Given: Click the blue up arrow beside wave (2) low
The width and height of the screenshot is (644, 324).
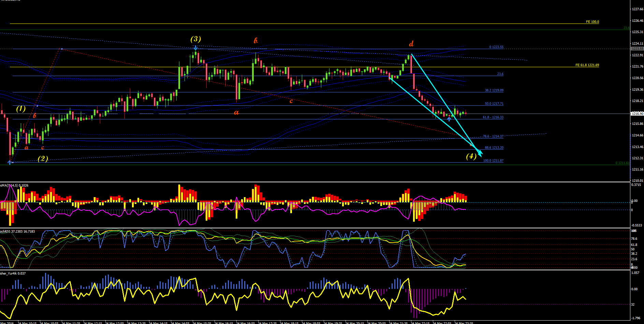Looking at the screenshot, I should (x=10, y=162).
